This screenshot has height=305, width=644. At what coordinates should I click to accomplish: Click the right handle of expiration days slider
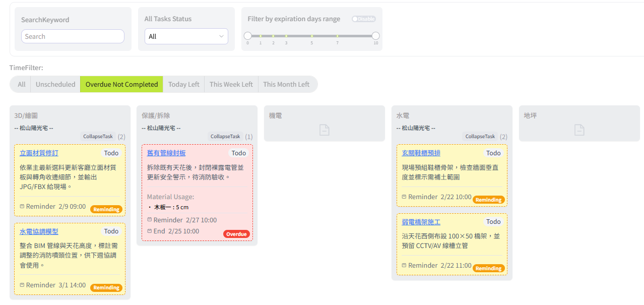pyautogui.click(x=375, y=36)
